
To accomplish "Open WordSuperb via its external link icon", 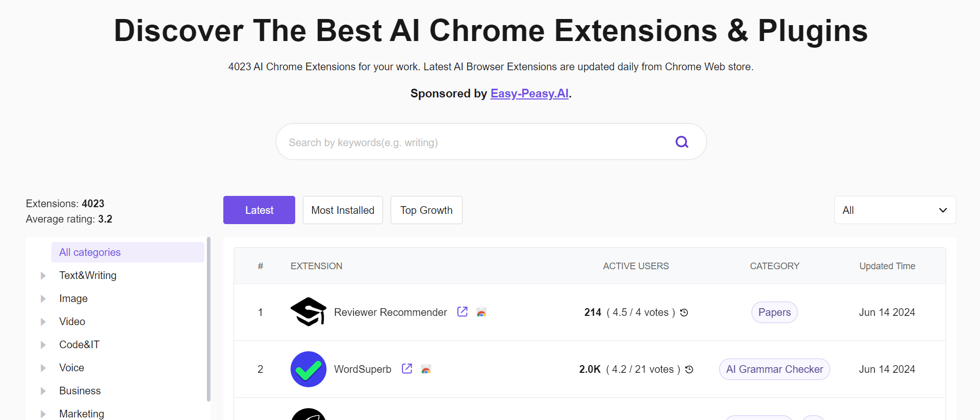I will [x=406, y=369].
